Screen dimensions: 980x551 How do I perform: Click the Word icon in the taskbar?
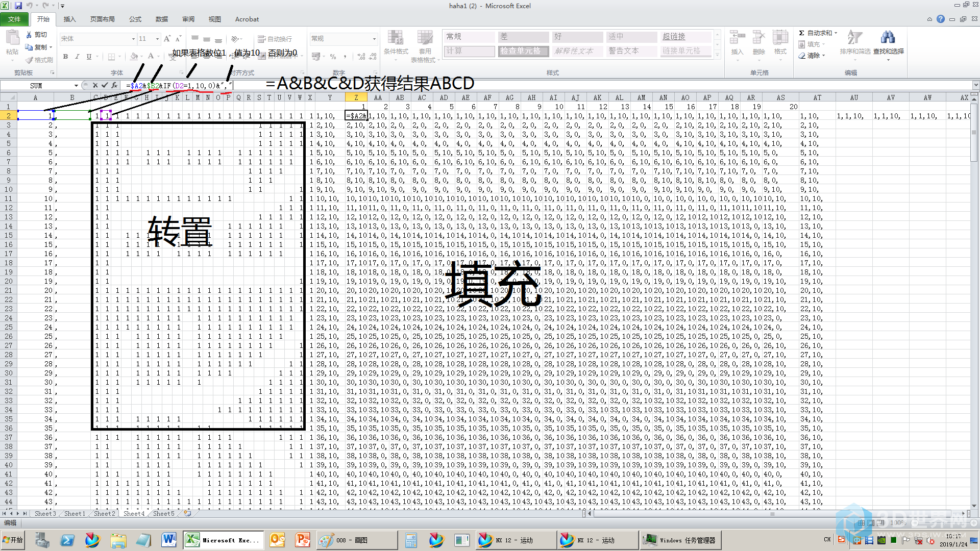pos(169,540)
